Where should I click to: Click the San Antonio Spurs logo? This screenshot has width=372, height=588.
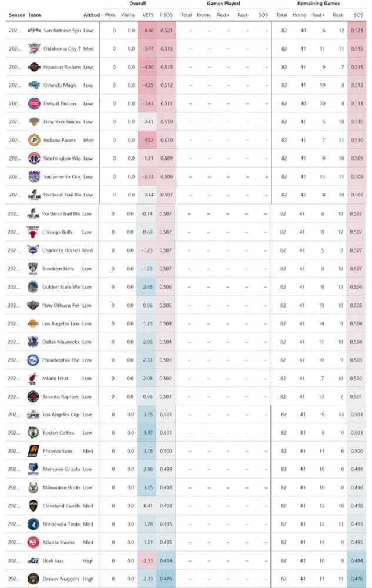click(x=34, y=31)
